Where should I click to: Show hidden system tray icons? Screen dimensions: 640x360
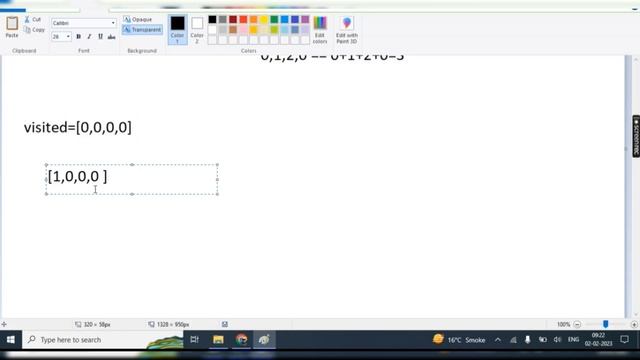pyautogui.click(x=498, y=340)
